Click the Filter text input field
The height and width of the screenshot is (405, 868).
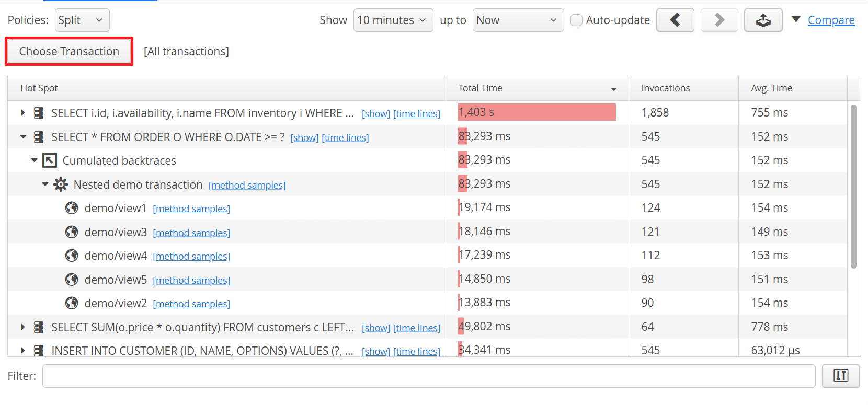[x=429, y=376]
